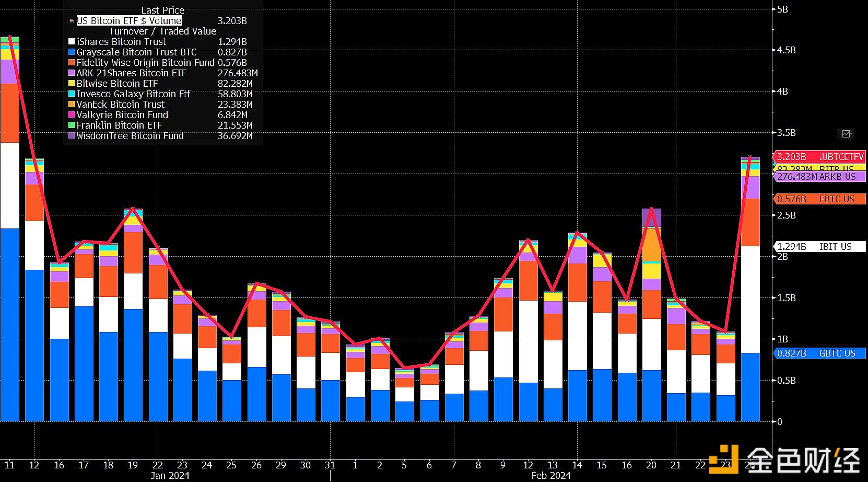Click the 5B y-axis label
Image resolution: width=868 pixels, height=482 pixels.
782,9
